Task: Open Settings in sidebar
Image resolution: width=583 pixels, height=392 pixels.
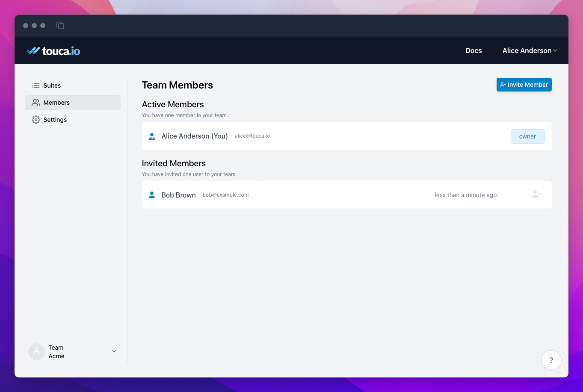Action: (x=73, y=120)
